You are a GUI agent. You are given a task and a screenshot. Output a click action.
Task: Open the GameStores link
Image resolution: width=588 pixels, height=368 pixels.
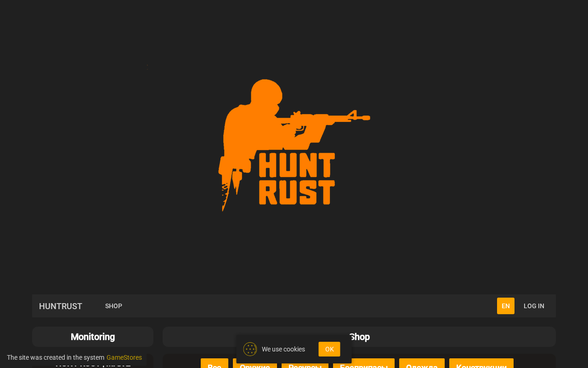[x=124, y=357]
